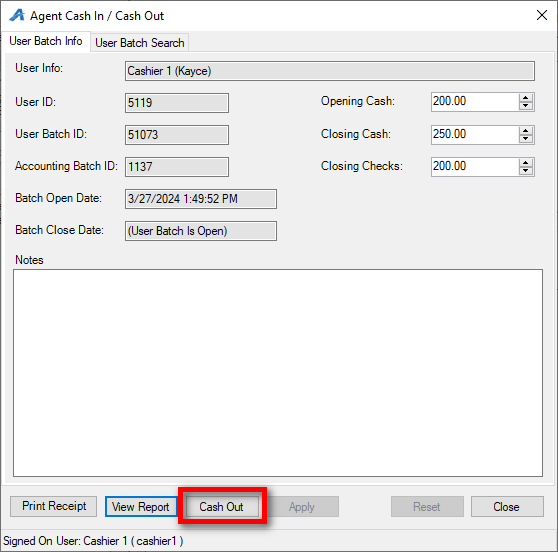Increase Closing Cash with up arrow
The image size is (558, 552).
526,131
